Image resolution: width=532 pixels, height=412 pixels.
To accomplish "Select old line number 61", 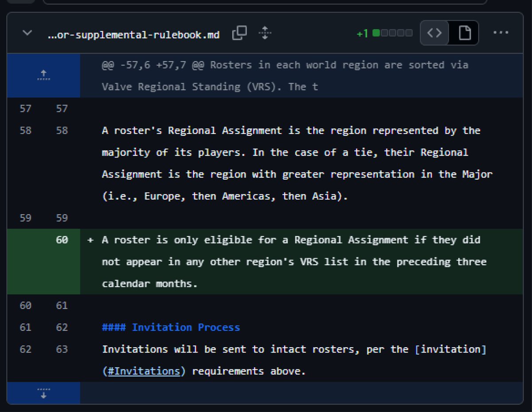I will pos(25,327).
